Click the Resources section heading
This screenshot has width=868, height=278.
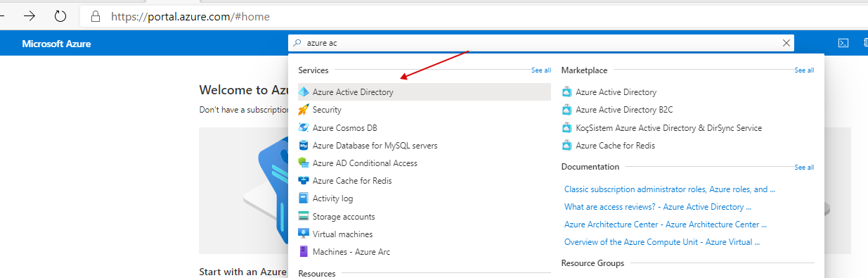tap(317, 273)
